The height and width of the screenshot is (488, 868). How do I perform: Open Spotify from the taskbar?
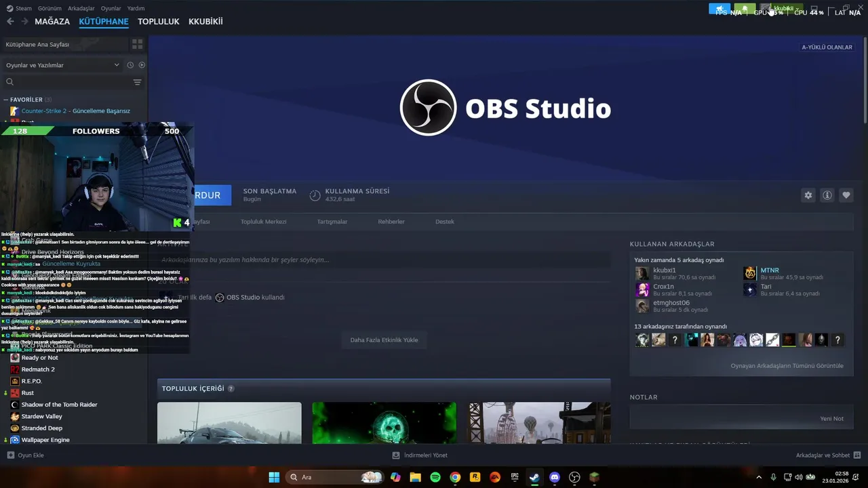click(435, 477)
